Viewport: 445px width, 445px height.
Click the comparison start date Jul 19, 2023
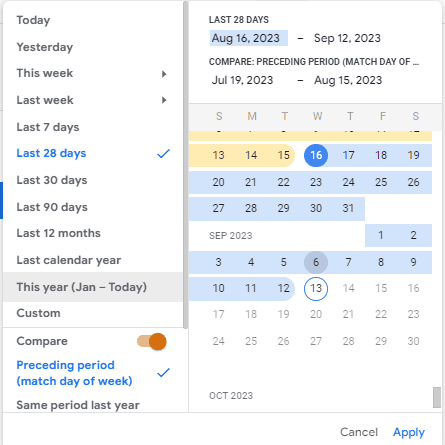[242, 80]
